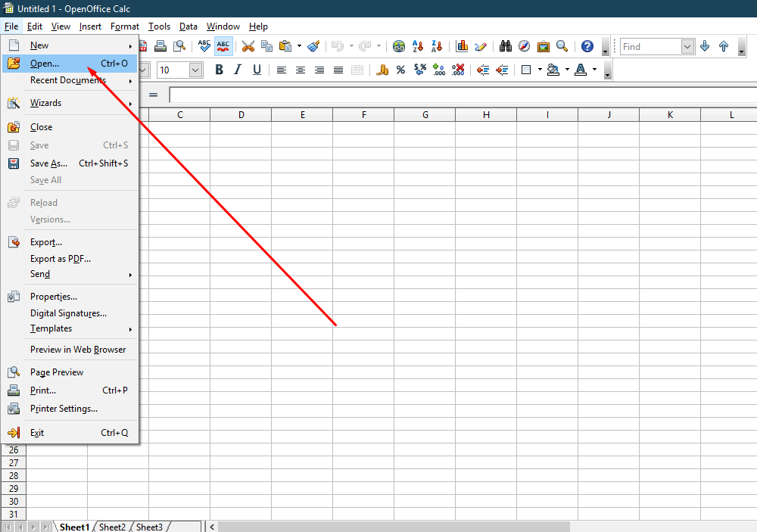
Task: Toggle AutoSpellcheck in the toolbar
Action: 223,45
